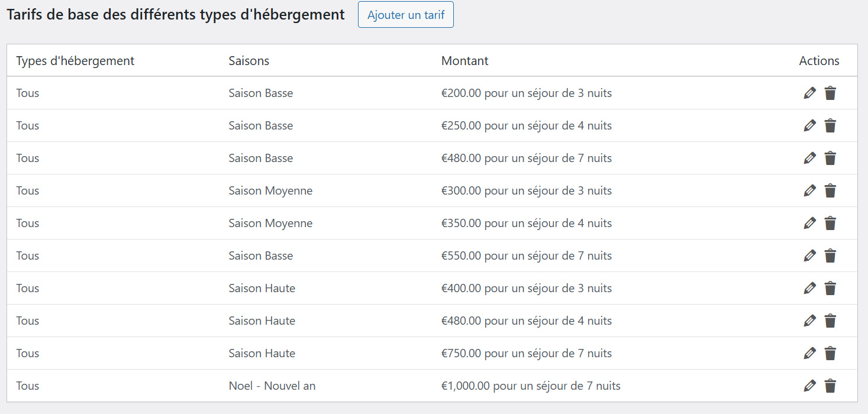Remove the €480.00 Saison Haute 4-night rate
This screenshot has width=868, height=414.
[x=830, y=321]
